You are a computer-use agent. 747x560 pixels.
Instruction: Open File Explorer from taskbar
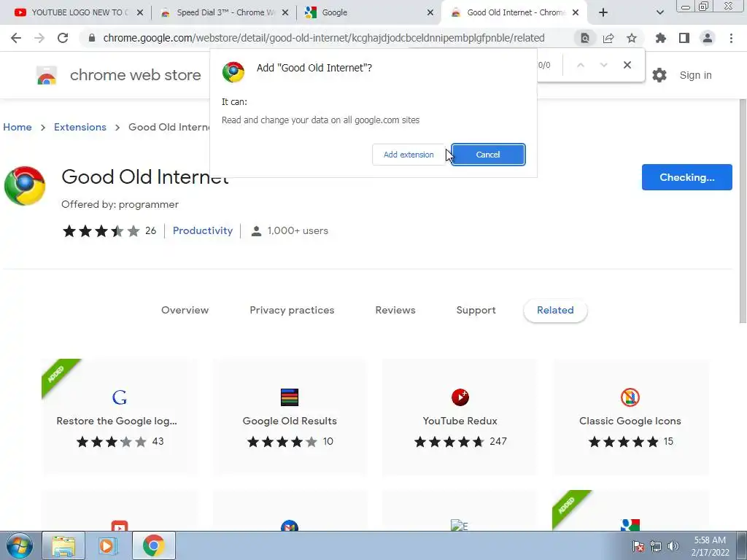click(63, 545)
